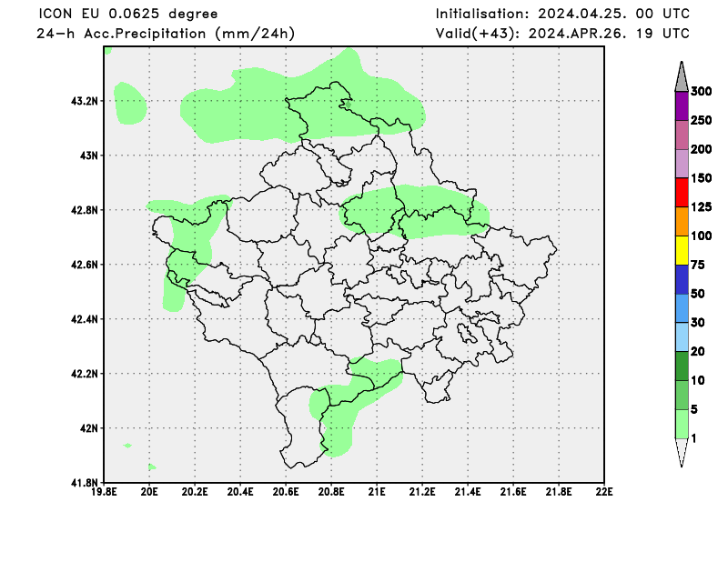The width and height of the screenshot is (728, 562).
Task: Click the '125' colorbar label
Action: tap(701, 207)
